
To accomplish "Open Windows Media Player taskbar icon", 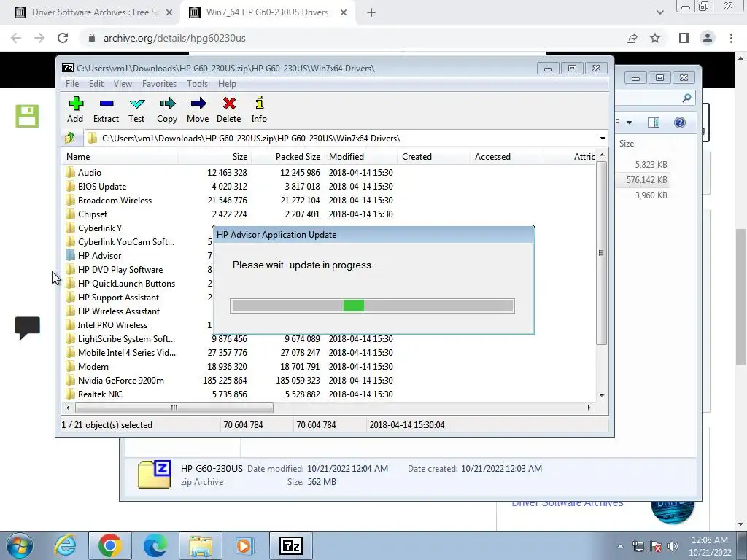I will pos(246,545).
